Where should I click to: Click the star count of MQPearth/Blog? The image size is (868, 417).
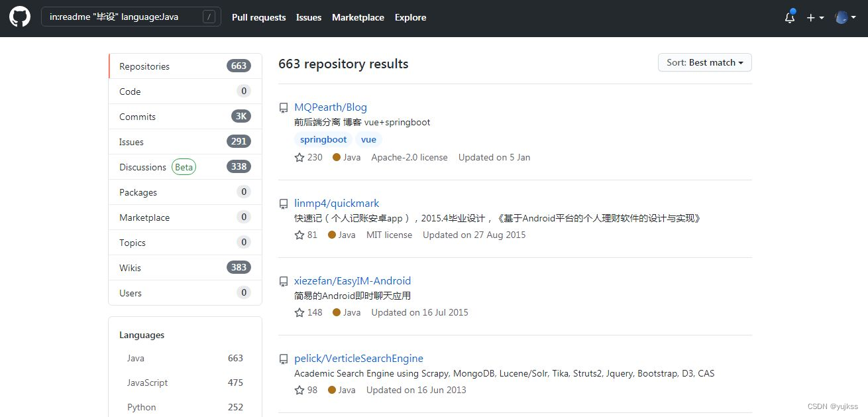pos(309,158)
